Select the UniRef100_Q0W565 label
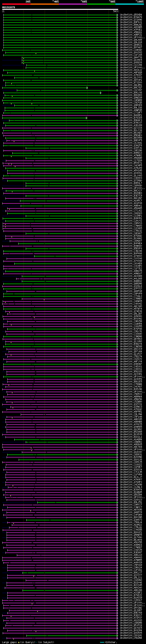 point(131,427)
